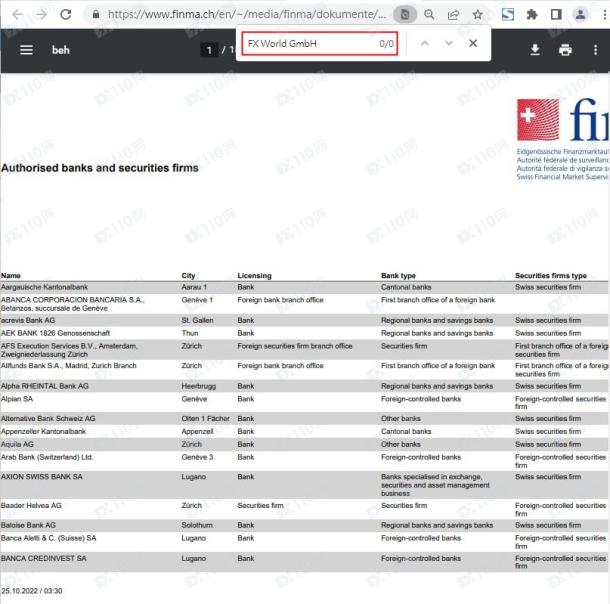
Task: Toggle the highlighted address-bar action icon
Action: point(405,15)
